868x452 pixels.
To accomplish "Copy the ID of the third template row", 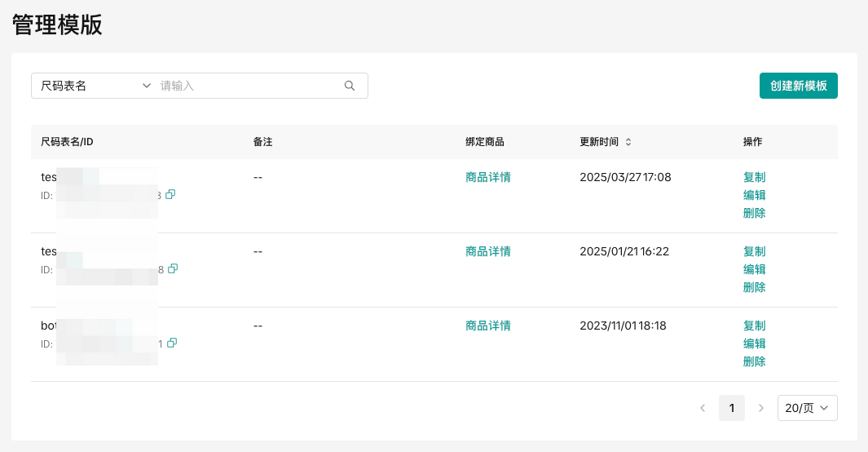I will (x=172, y=343).
